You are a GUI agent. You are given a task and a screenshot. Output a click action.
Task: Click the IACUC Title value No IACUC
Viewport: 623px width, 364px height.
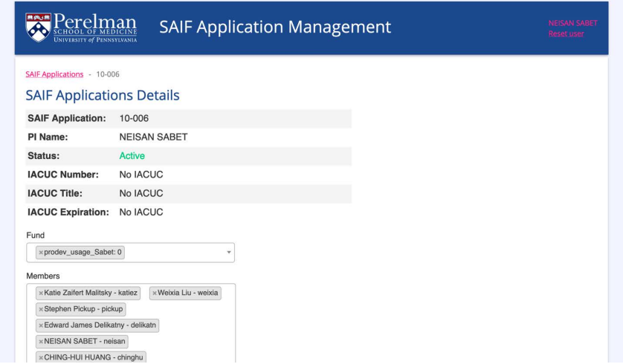(x=141, y=193)
